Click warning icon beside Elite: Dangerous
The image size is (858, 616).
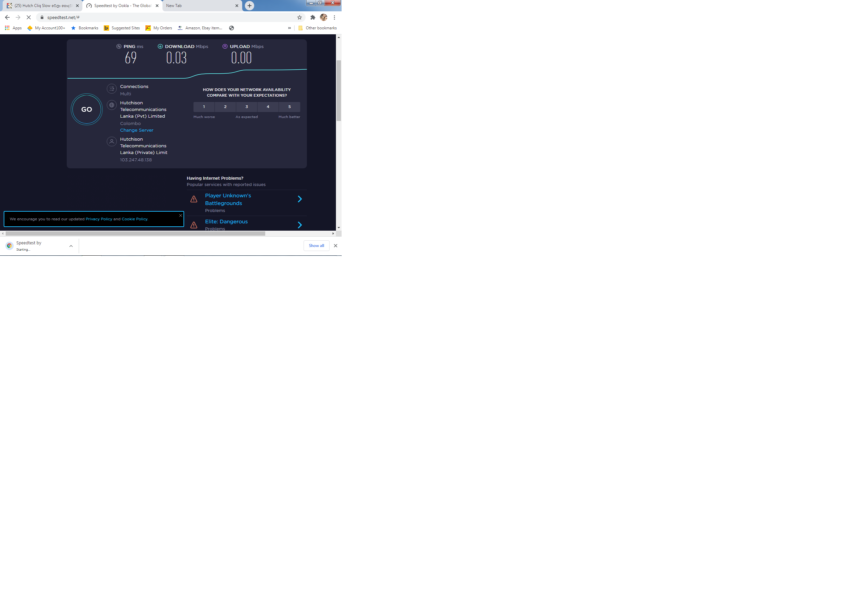click(194, 225)
